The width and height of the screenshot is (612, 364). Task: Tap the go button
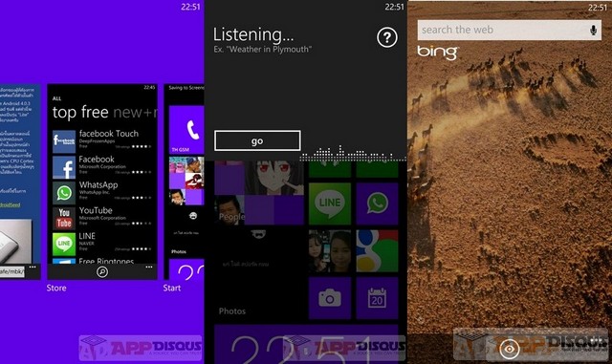point(257,140)
